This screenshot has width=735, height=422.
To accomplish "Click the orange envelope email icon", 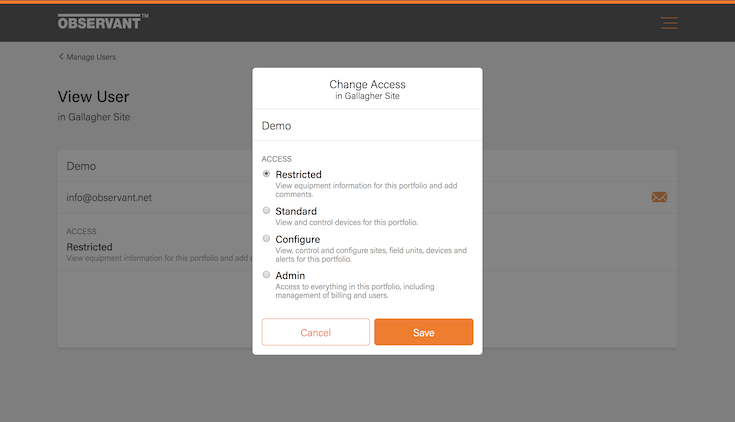I will click(659, 197).
